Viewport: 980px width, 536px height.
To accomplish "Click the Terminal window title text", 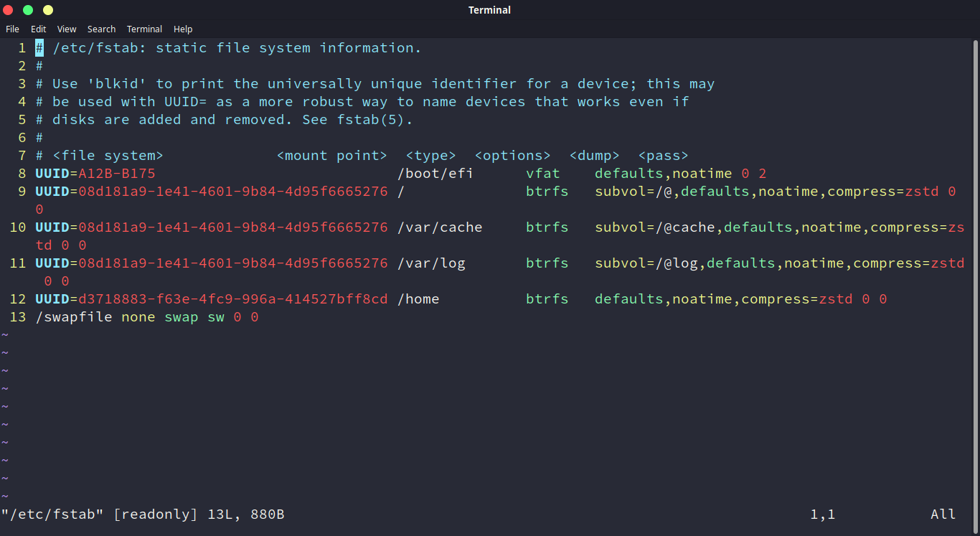I will (489, 10).
